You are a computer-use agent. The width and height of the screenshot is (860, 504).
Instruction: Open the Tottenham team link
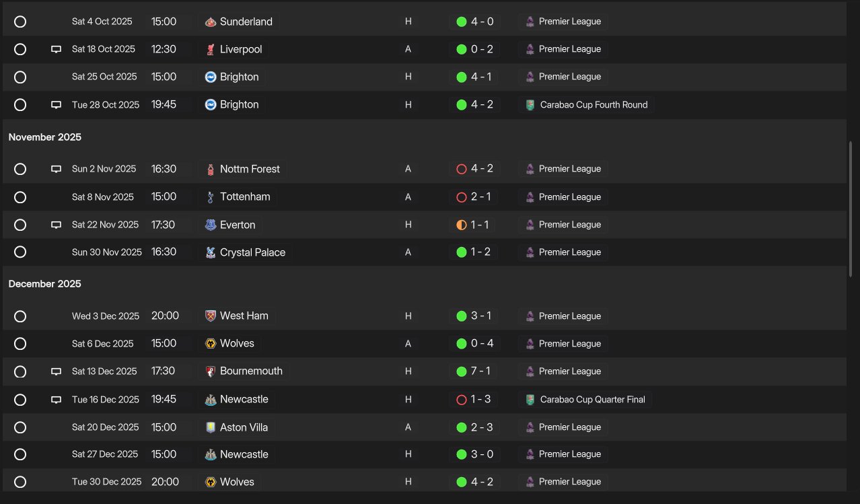pos(245,197)
